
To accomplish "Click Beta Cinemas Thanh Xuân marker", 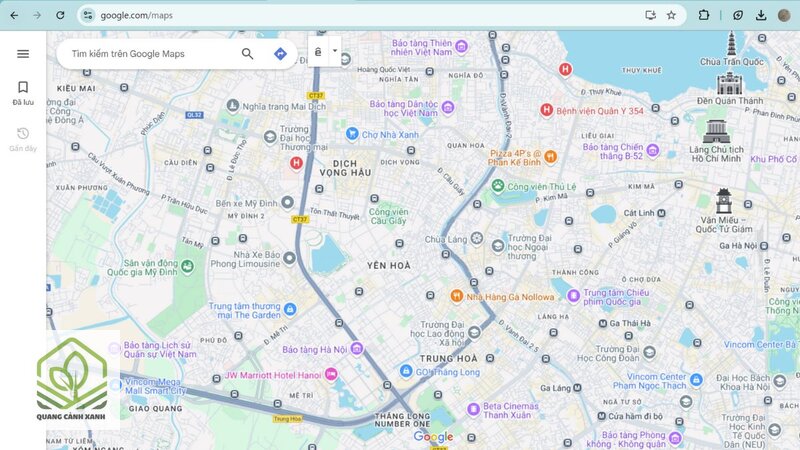I will (x=473, y=409).
